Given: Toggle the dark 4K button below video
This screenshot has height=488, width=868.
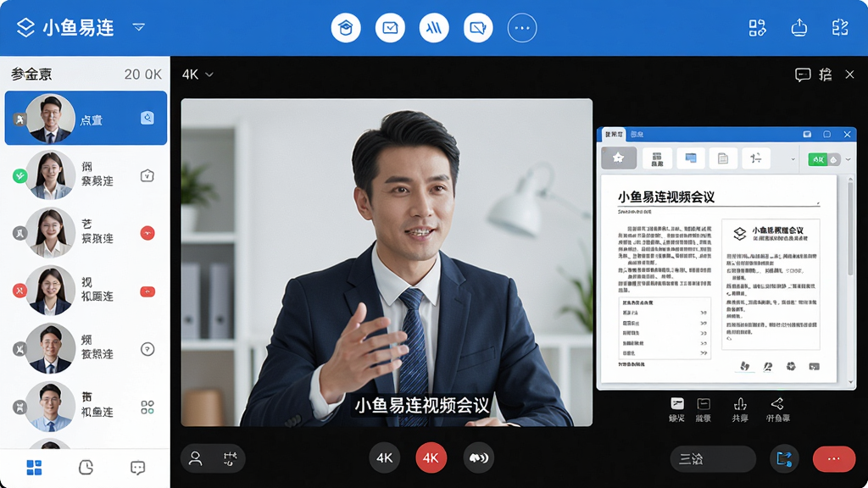Looking at the screenshot, I should coord(385,458).
